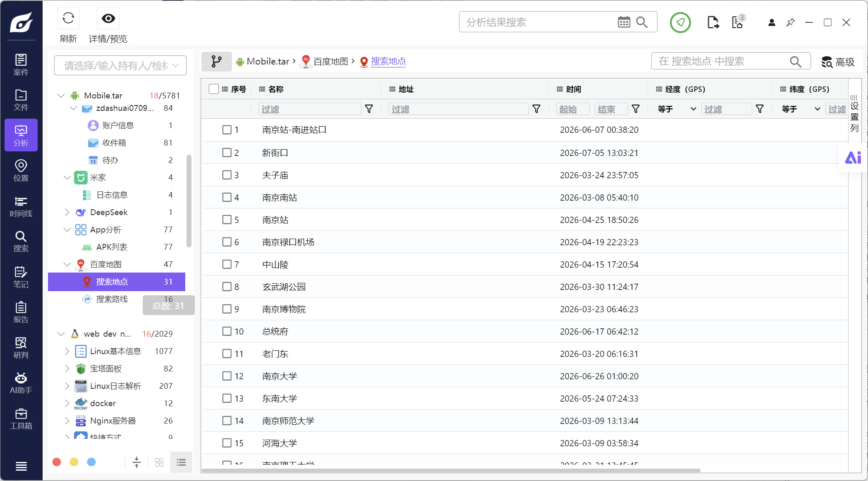Collapse the Mobile.tar tree node
868x481 pixels.
[x=61, y=96]
